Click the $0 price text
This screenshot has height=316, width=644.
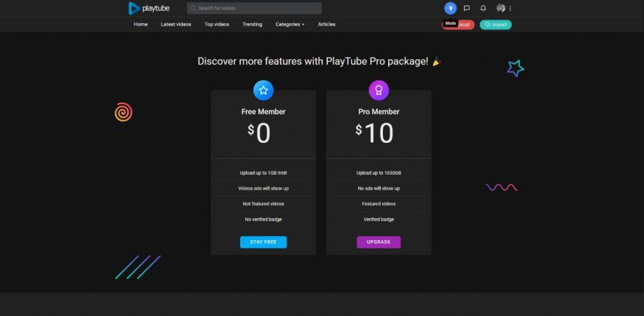click(259, 133)
